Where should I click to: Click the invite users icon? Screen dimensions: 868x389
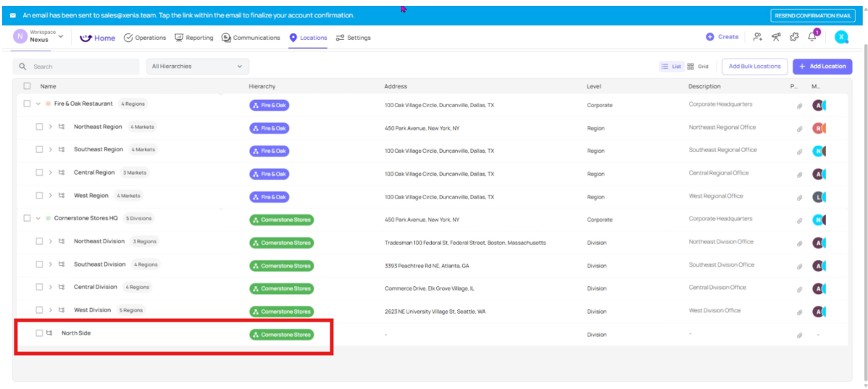click(x=757, y=37)
